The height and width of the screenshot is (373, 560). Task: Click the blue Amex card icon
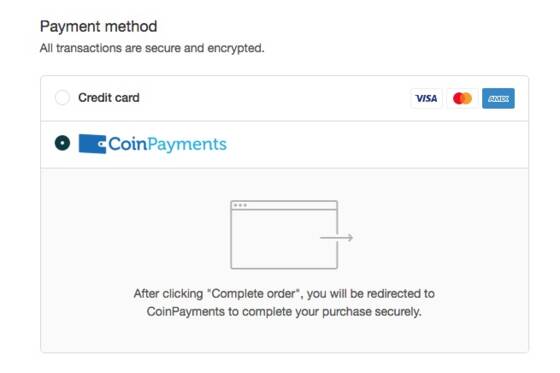coord(498,98)
